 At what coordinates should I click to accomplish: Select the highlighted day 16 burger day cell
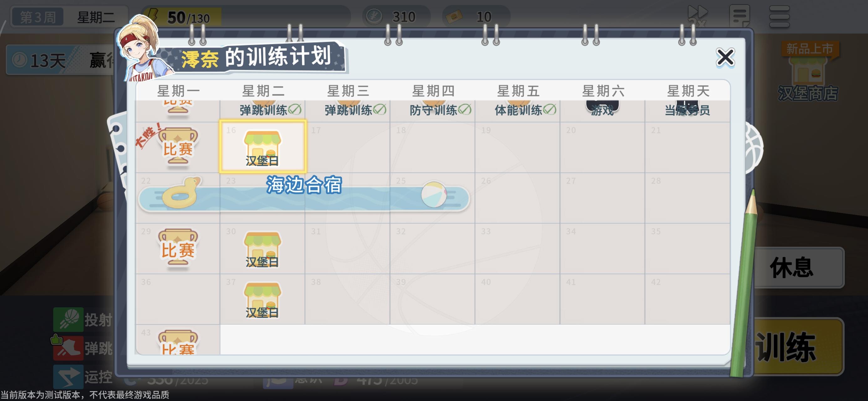pos(262,147)
